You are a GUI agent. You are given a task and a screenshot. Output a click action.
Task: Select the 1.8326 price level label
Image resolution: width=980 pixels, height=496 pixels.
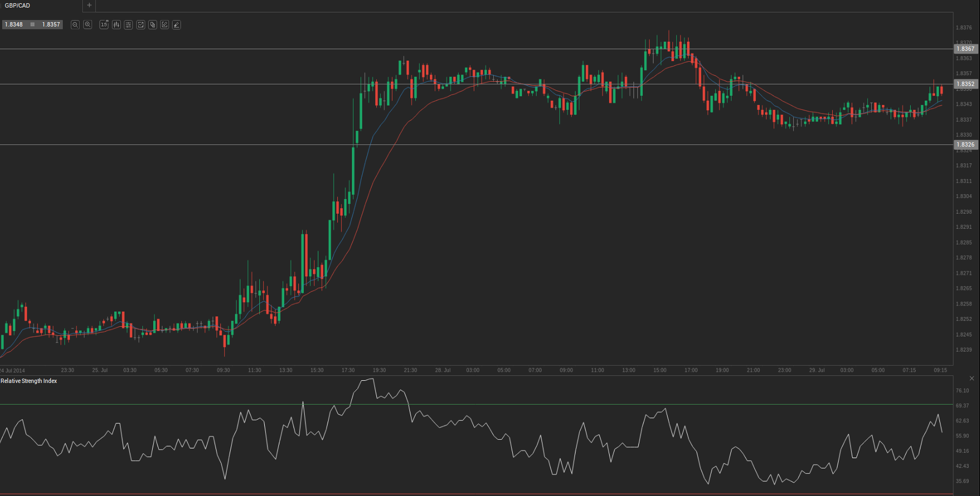point(965,144)
